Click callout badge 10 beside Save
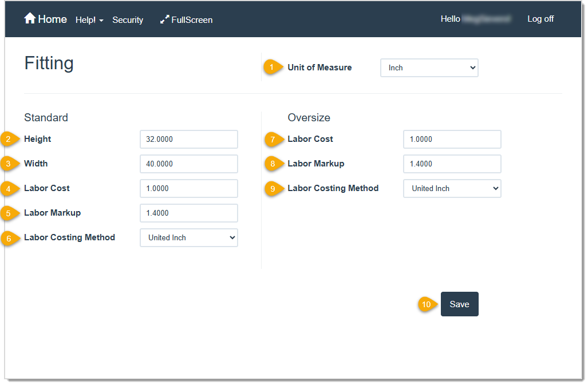 tap(426, 304)
